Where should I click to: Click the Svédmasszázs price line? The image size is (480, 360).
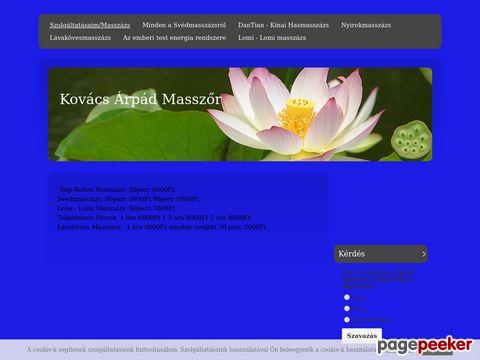coord(128,199)
